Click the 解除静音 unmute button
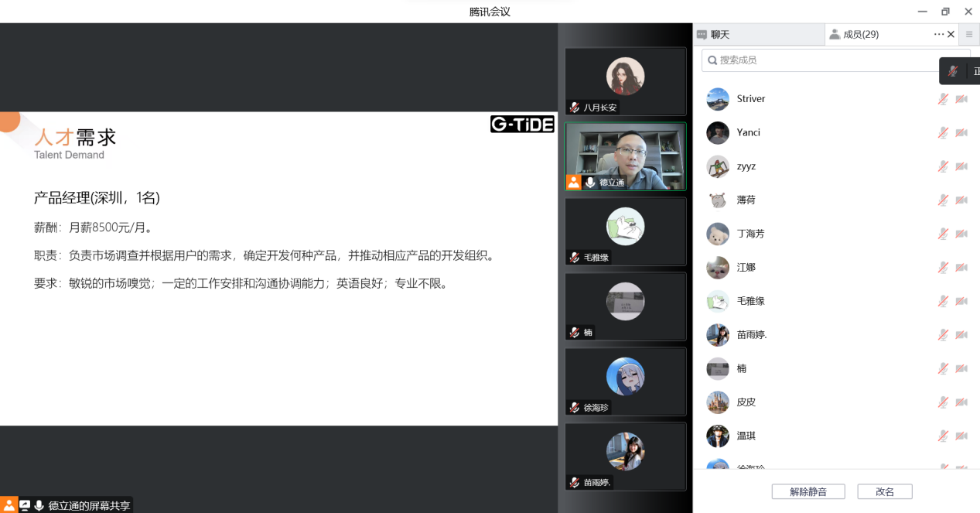The height and width of the screenshot is (513, 980). 808,491
